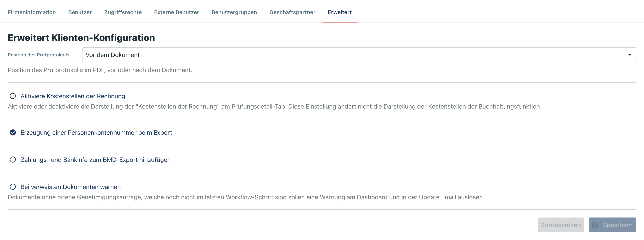Select the Externe Benutzer tab
The width and height of the screenshot is (644, 240).
177,12
